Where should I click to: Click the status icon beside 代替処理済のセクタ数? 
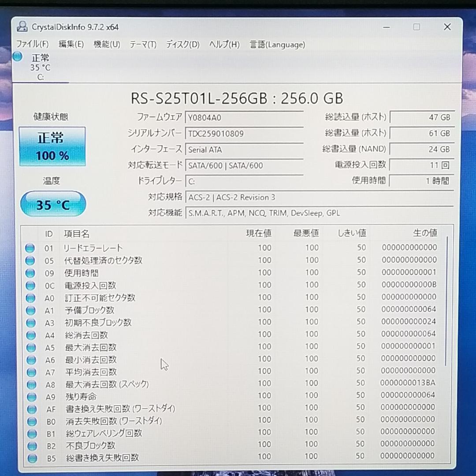tap(30, 260)
